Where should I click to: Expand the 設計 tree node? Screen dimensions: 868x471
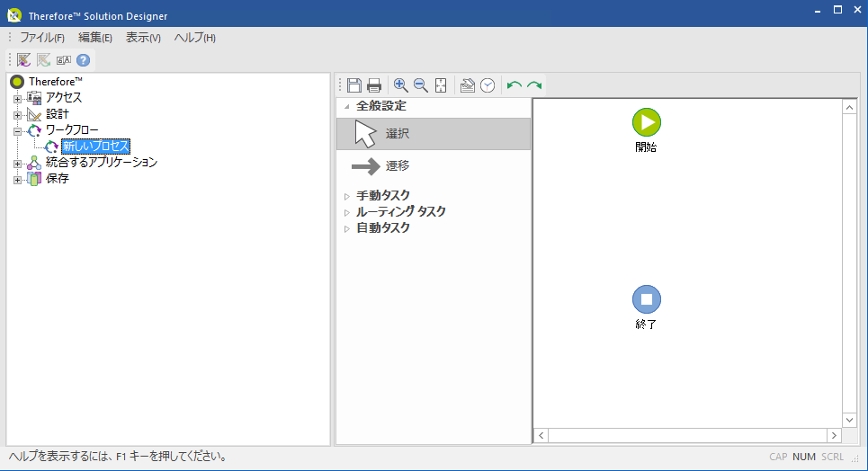point(17,115)
